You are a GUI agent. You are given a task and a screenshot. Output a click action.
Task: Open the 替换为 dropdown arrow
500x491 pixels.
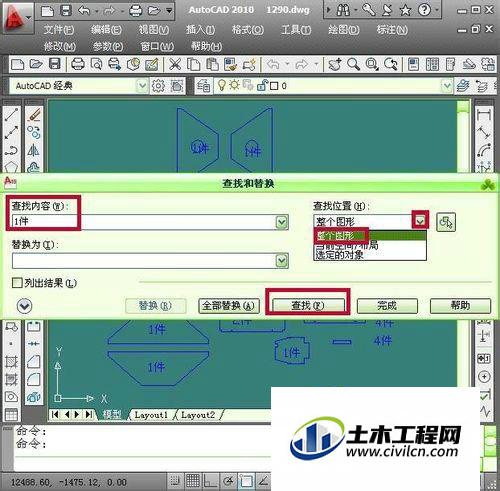282,260
